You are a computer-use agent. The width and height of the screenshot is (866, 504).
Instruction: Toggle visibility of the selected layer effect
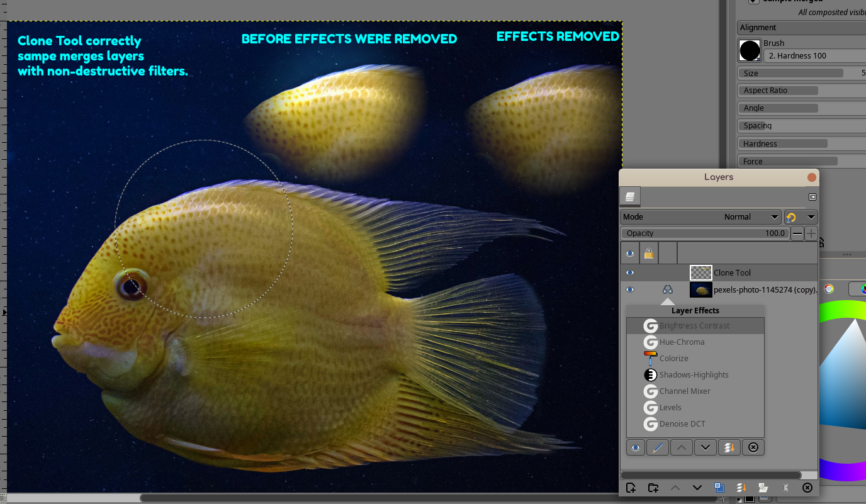[636, 448]
